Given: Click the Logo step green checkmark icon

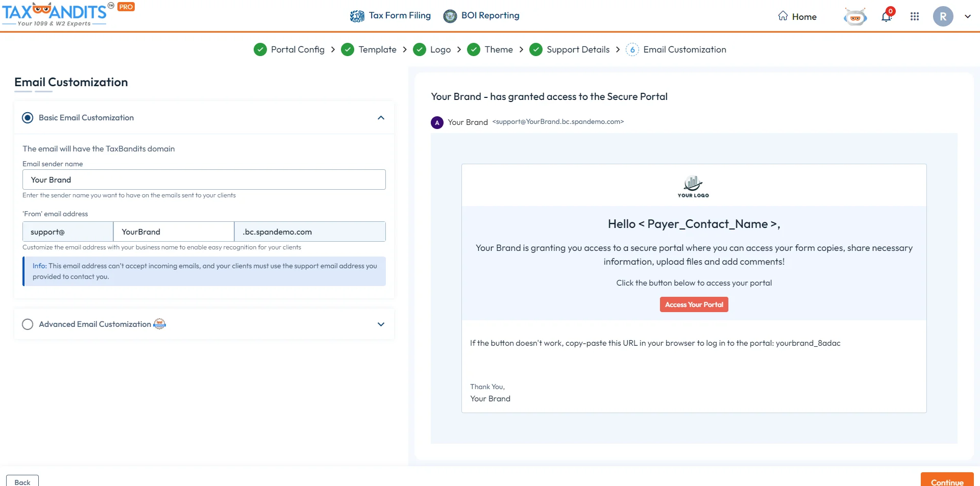Looking at the screenshot, I should pos(420,49).
